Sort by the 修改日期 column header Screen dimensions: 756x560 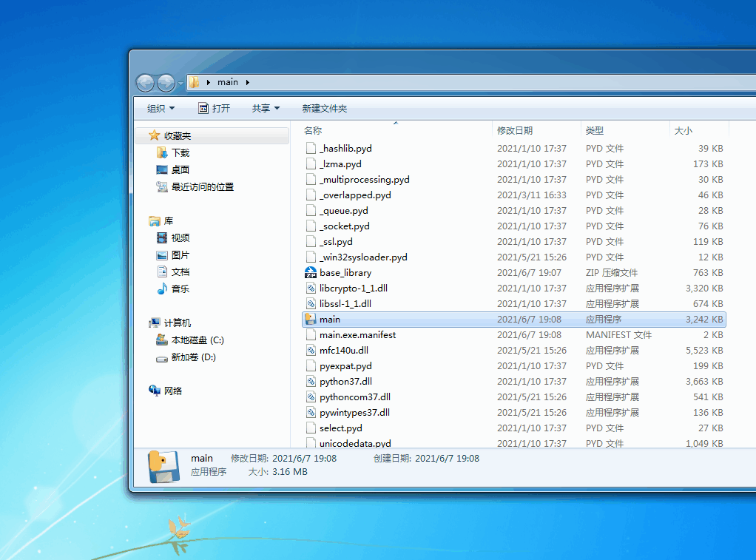click(514, 131)
